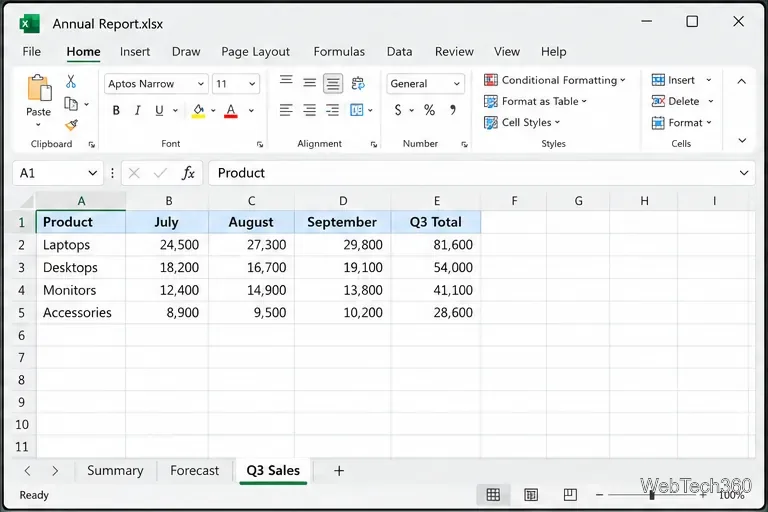Switch to Page Layout view icon
The image size is (768, 512).
(x=531, y=495)
